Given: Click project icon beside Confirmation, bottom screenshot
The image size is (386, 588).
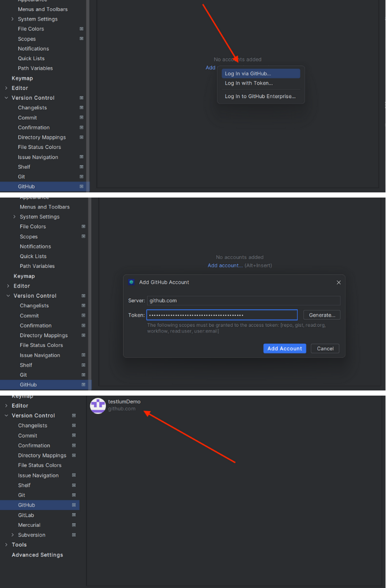Looking at the screenshot, I should tap(74, 445).
